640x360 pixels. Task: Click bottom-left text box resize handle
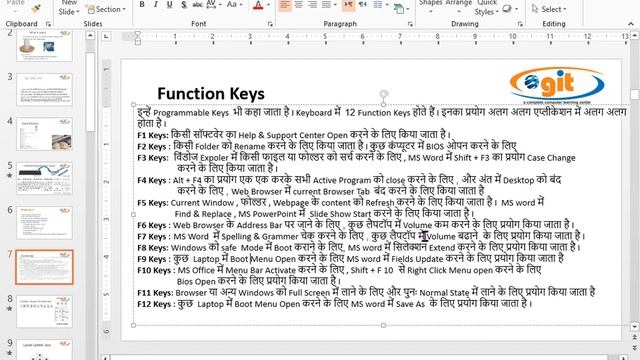(133, 325)
